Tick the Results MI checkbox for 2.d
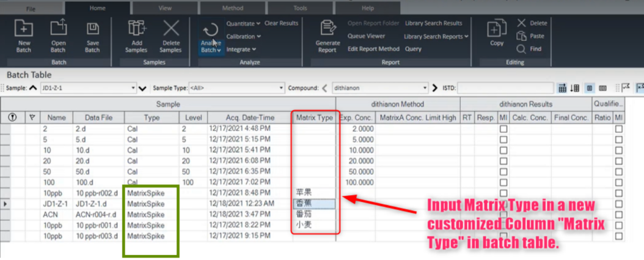 click(x=503, y=128)
